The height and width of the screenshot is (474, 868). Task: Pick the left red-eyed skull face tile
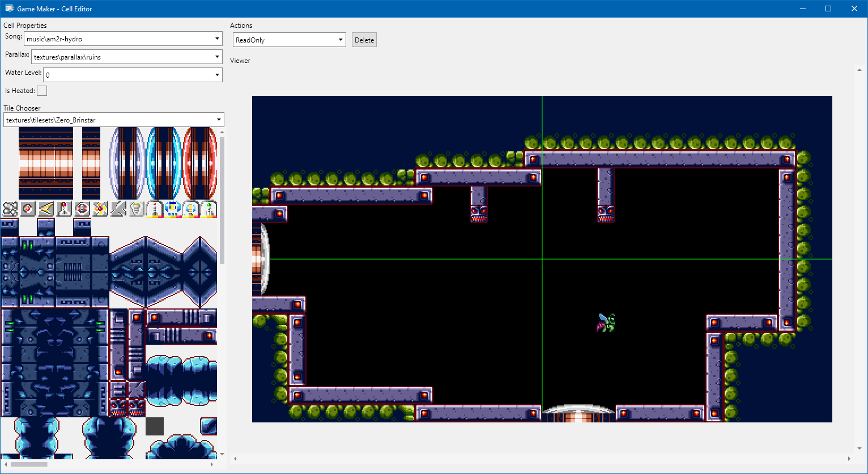click(x=118, y=408)
